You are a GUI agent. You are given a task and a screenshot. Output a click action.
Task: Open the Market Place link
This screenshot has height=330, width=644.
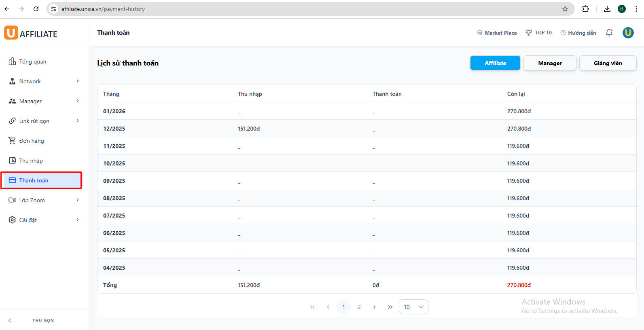point(497,33)
